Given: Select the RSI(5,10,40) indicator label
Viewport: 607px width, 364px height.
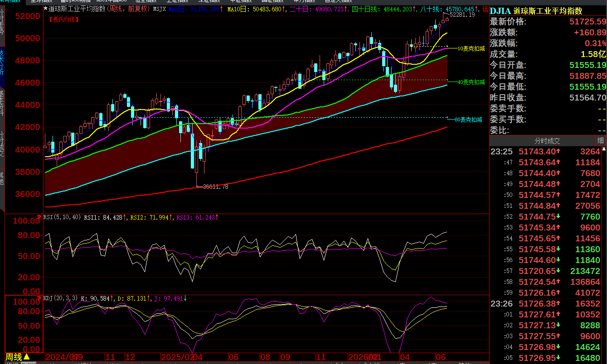Looking at the screenshot, I should (63, 218).
